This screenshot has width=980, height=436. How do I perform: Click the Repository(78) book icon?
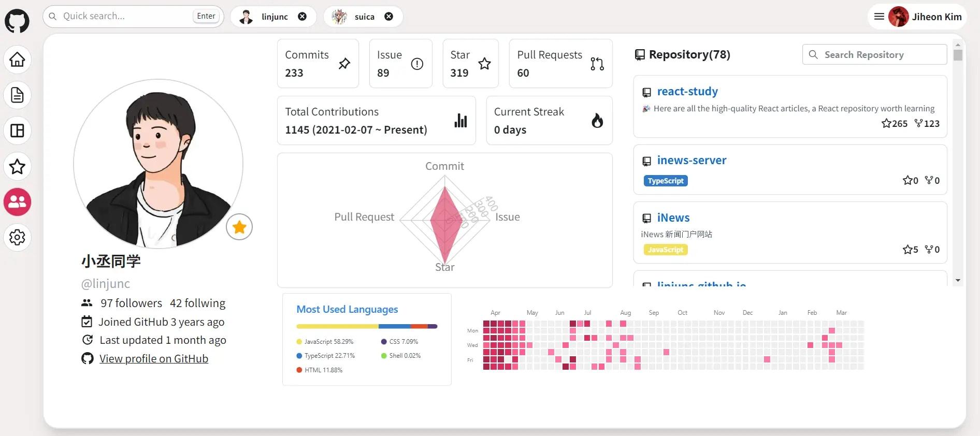tap(640, 55)
